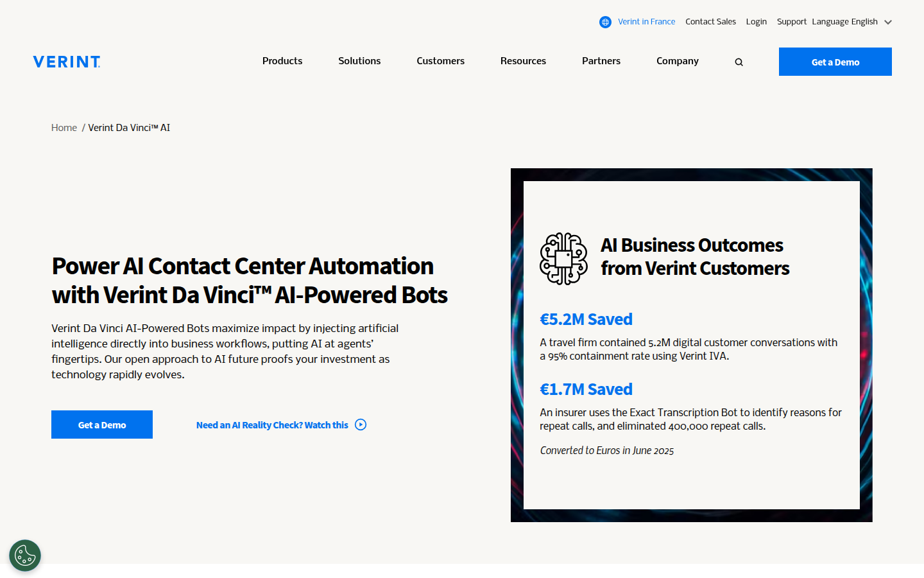Click the header Get a Demo button

pyautogui.click(x=835, y=62)
